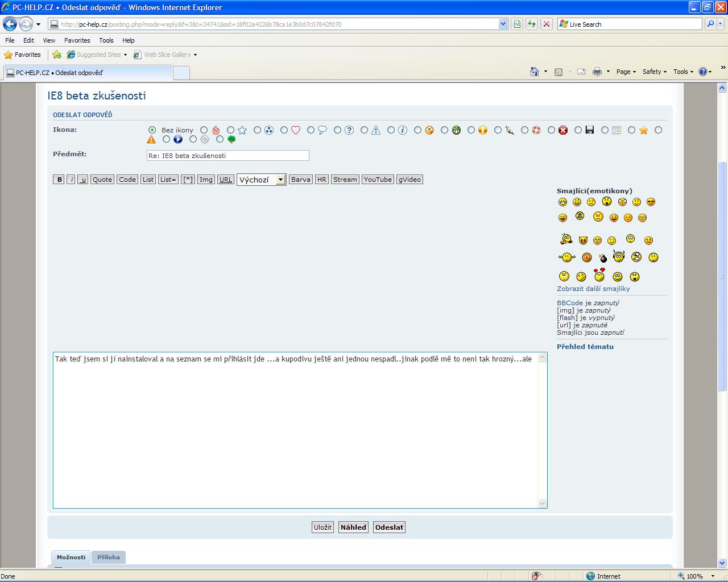Stop loading with the red X icon
Viewport: 728px width, 582px height.
point(547,24)
